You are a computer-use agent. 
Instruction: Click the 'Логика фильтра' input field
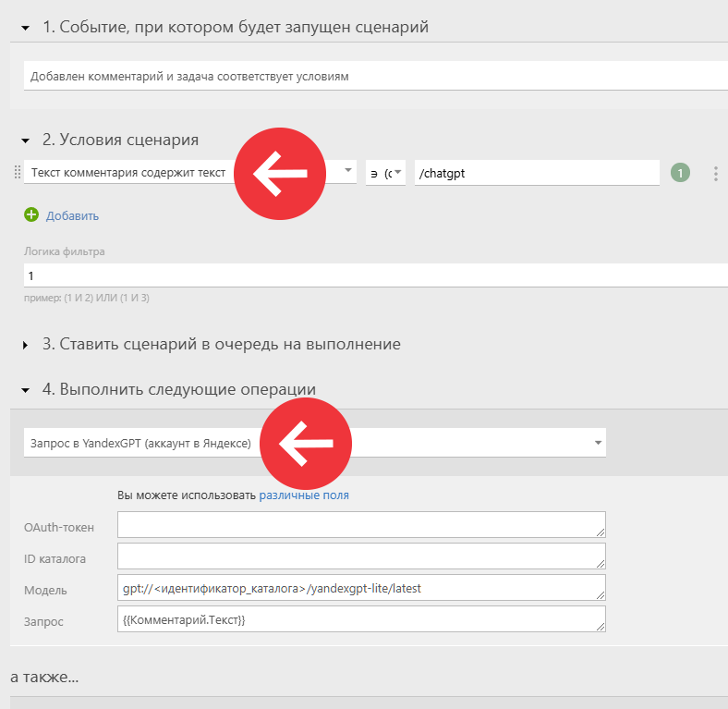(376, 275)
